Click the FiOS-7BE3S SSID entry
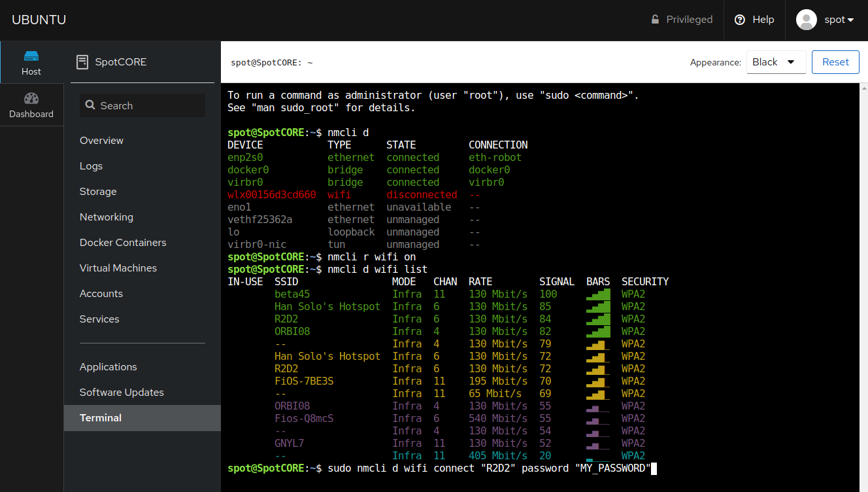 point(304,381)
